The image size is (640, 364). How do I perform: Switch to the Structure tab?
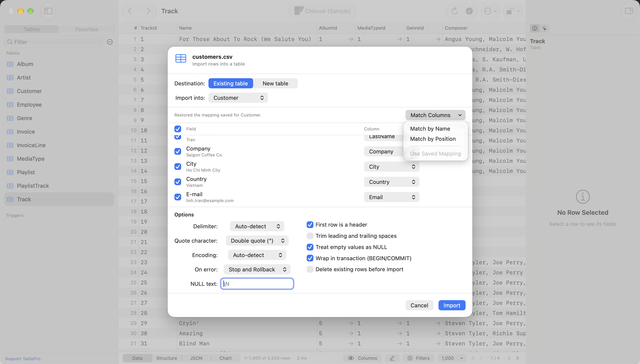coord(167,358)
